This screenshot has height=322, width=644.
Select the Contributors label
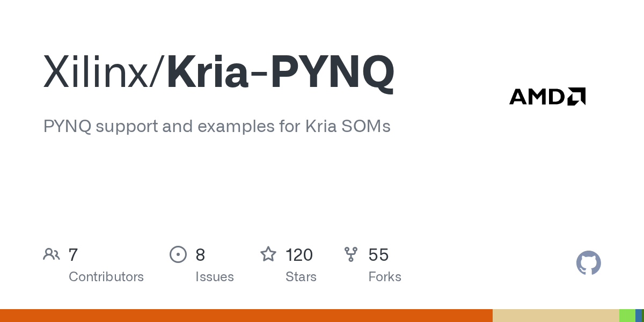tap(106, 277)
